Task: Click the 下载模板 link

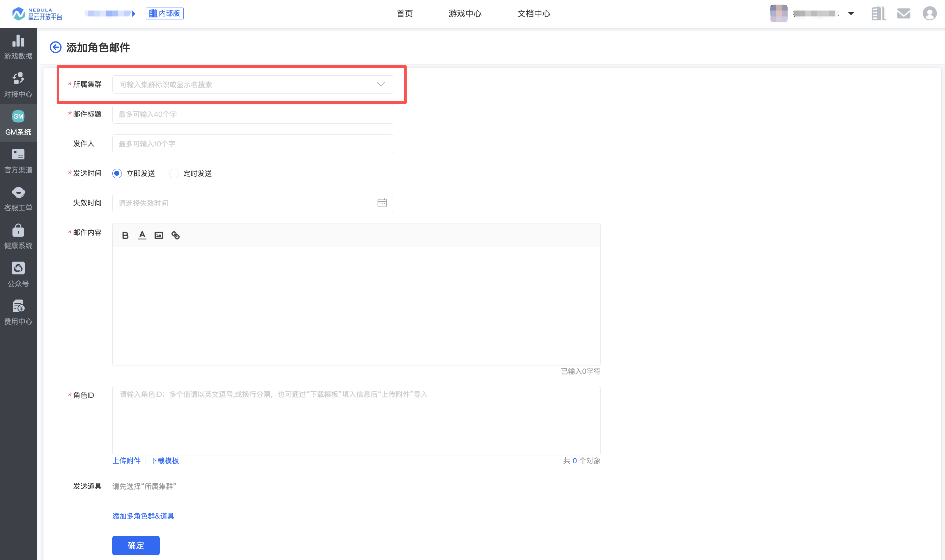Action: [165, 461]
